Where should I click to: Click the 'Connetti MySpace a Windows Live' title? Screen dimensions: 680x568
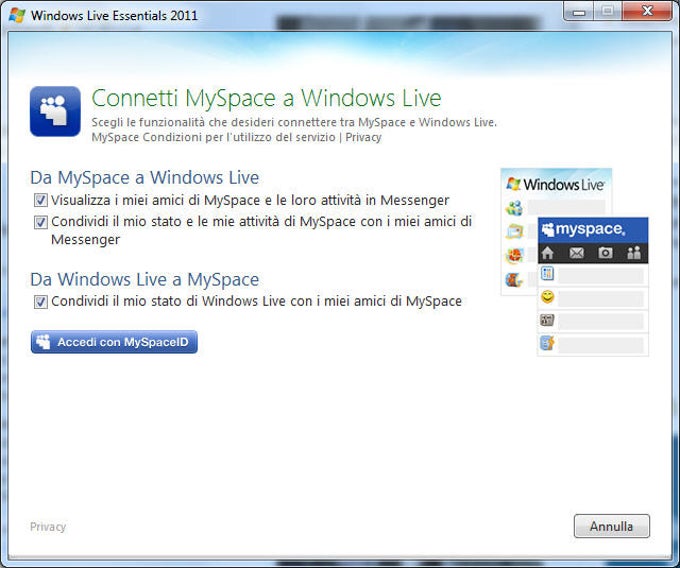(266, 98)
